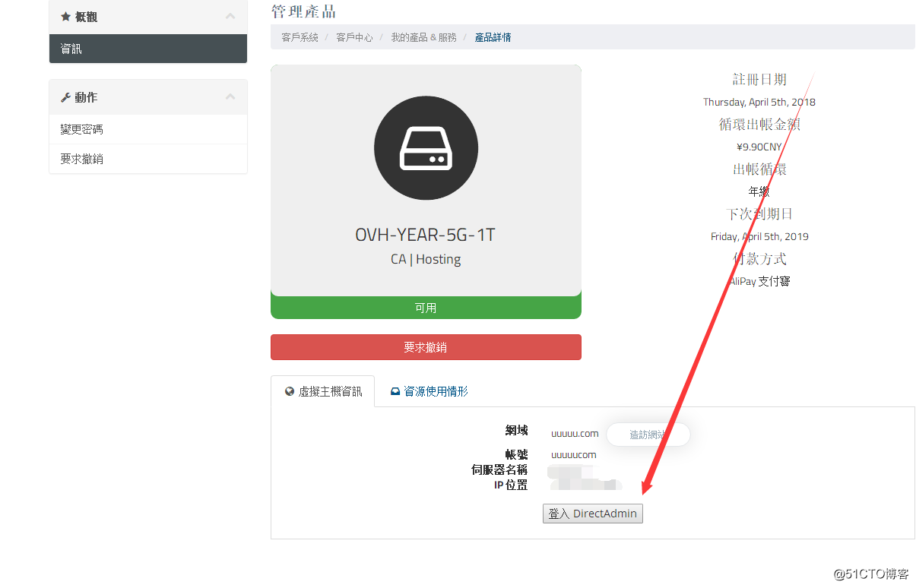The height and width of the screenshot is (588, 916).
Task: Open 變更密碼 in the sidebar
Action: pos(148,129)
